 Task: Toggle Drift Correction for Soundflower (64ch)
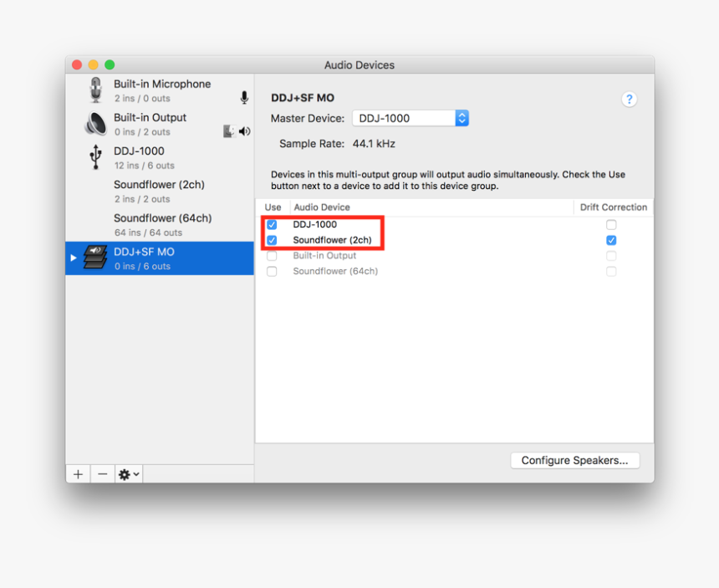point(611,271)
